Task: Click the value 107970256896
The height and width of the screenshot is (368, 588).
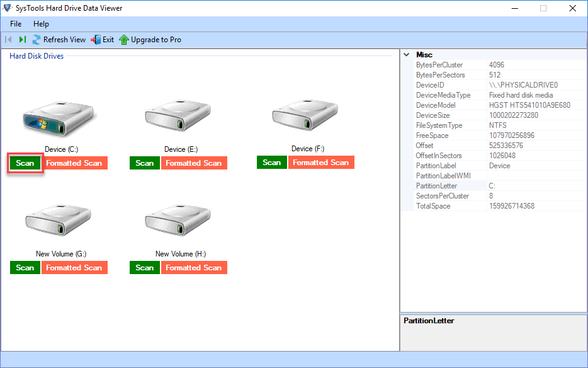Action: pyautogui.click(x=511, y=135)
